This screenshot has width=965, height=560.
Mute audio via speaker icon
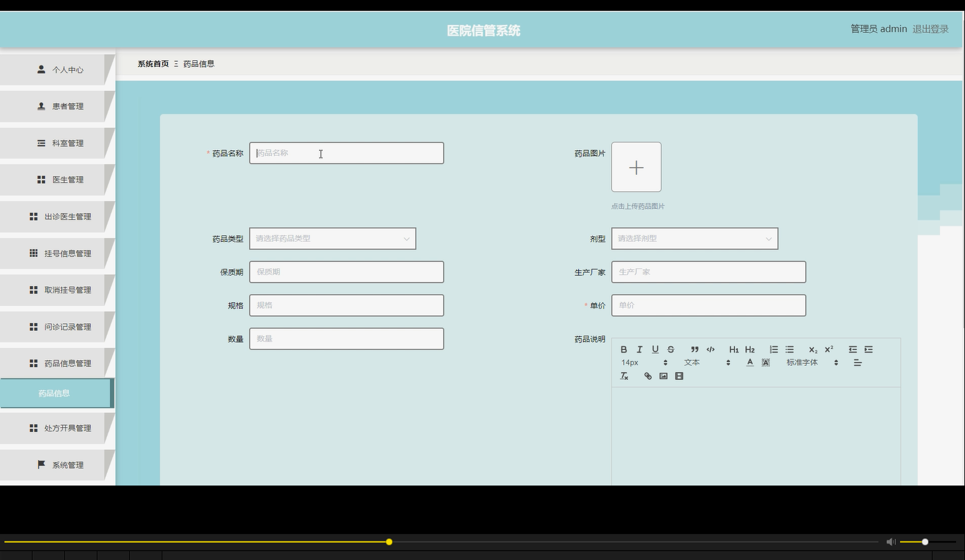(x=891, y=542)
